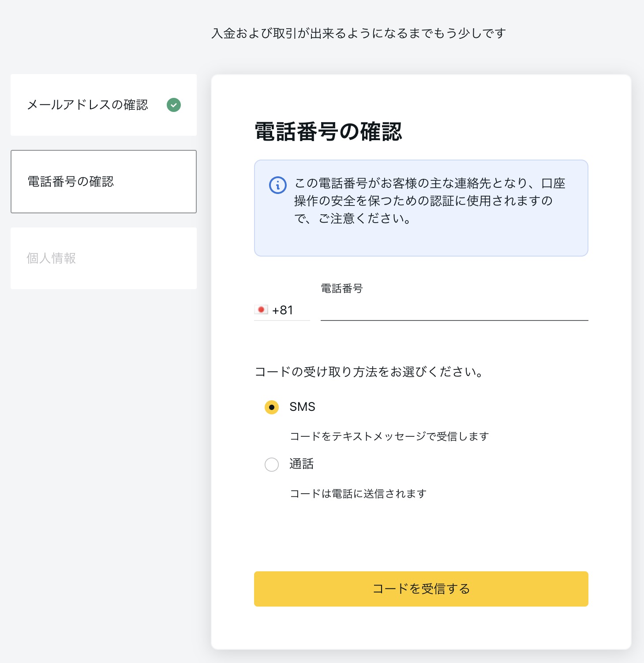
Task: Click the blue info icon in notice box
Action: [278, 185]
